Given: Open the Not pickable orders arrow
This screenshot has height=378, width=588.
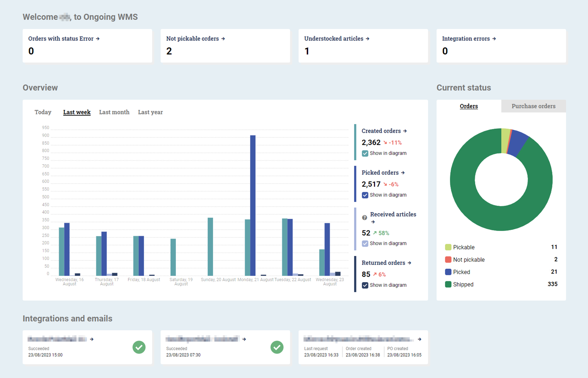Looking at the screenshot, I should 223,38.
